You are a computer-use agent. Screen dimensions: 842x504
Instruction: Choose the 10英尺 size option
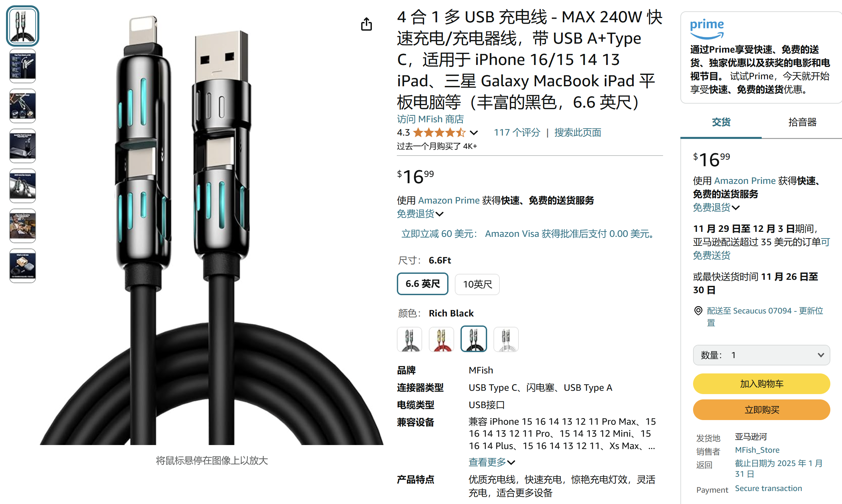pos(477,284)
